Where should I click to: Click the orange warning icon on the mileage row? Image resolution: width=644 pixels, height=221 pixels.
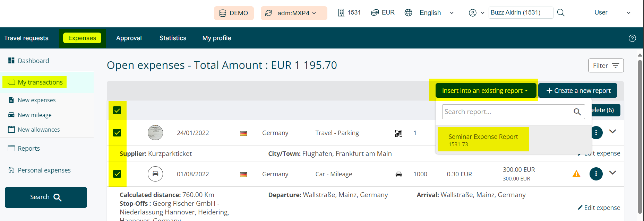point(576,174)
